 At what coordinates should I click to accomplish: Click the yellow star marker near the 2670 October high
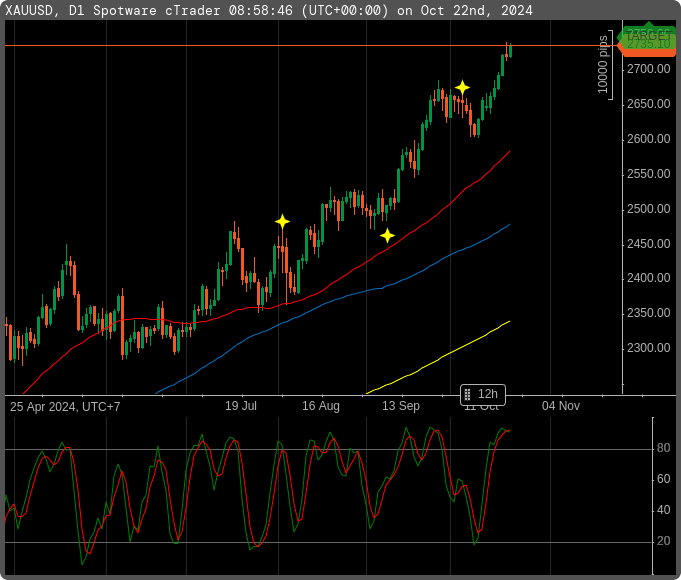462,88
